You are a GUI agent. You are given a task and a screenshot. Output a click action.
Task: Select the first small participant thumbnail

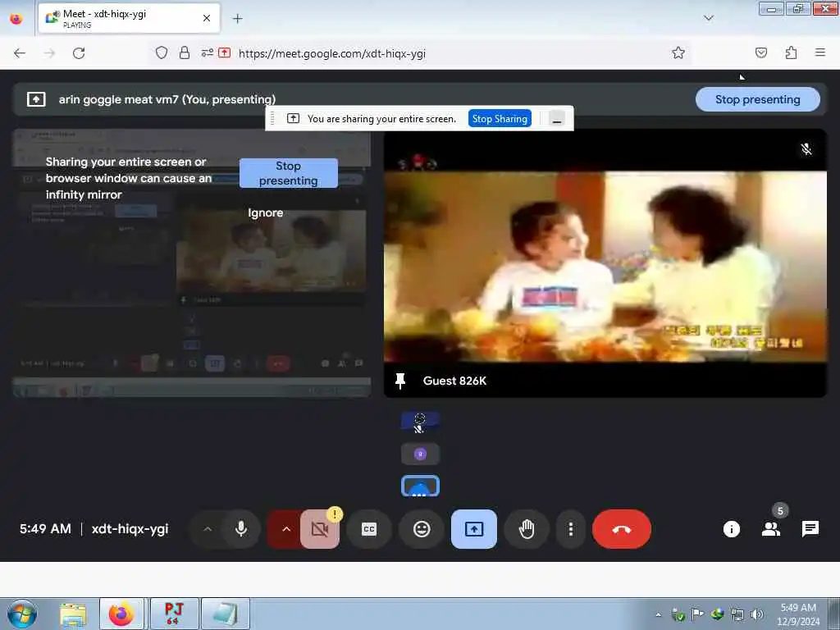(x=420, y=422)
